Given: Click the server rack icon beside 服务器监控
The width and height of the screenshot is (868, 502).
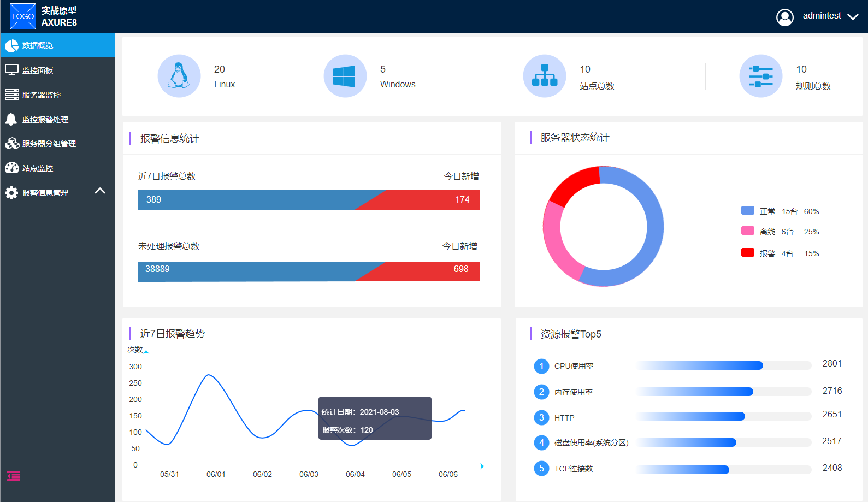Looking at the screenshot, I should (x=11, y=95).
